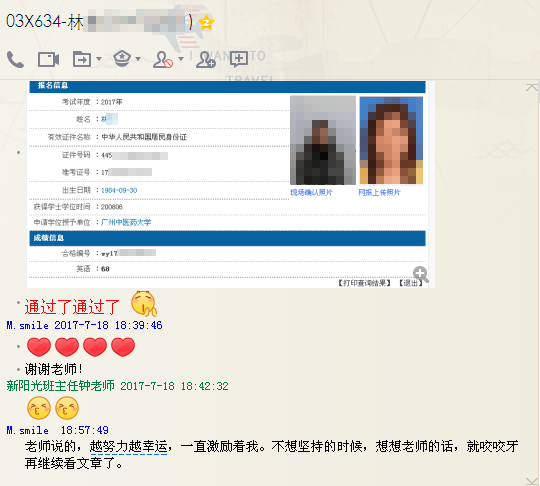
Task: Click the 200806 degree date value
Action: click(x=112, y=207)
